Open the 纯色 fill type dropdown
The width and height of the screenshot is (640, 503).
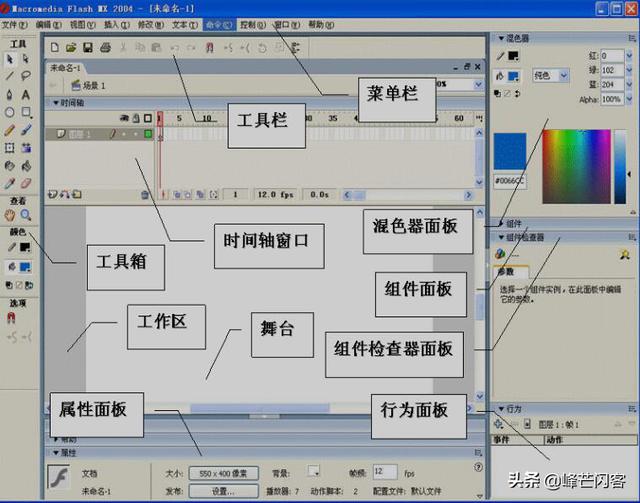click(564, 76)
